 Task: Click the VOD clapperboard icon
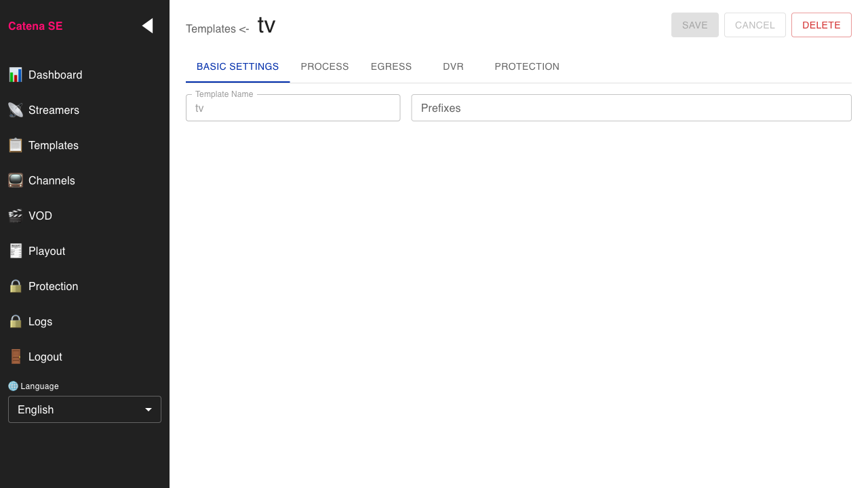16,216
